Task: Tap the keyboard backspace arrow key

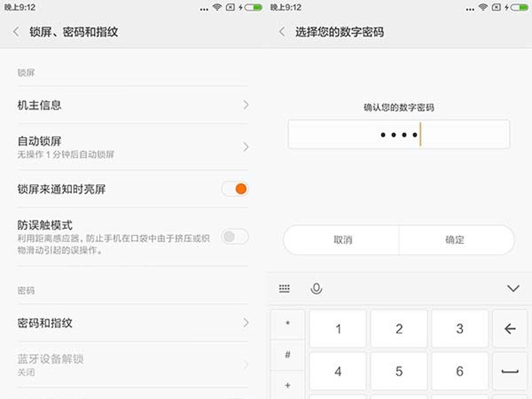Action: [509, 329]
